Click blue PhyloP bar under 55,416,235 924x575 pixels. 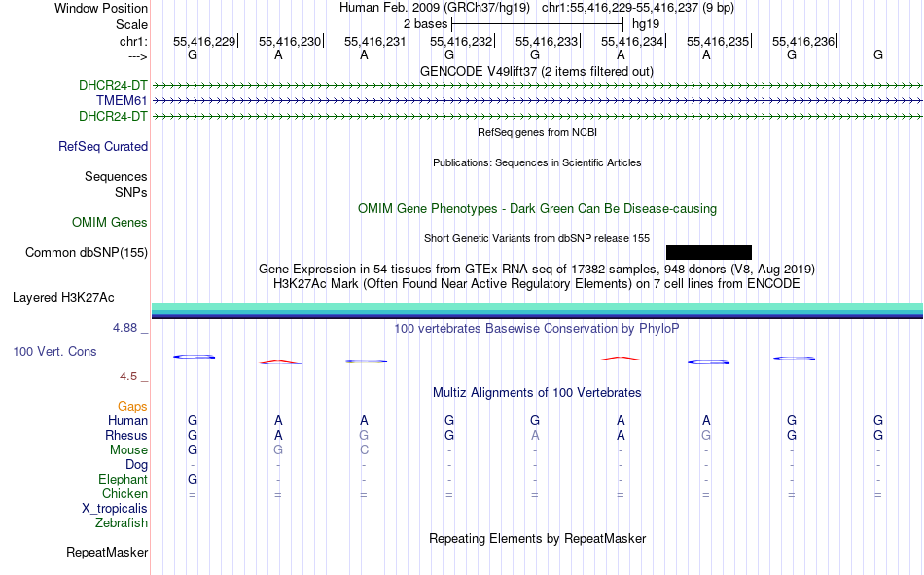click(709, 362)
